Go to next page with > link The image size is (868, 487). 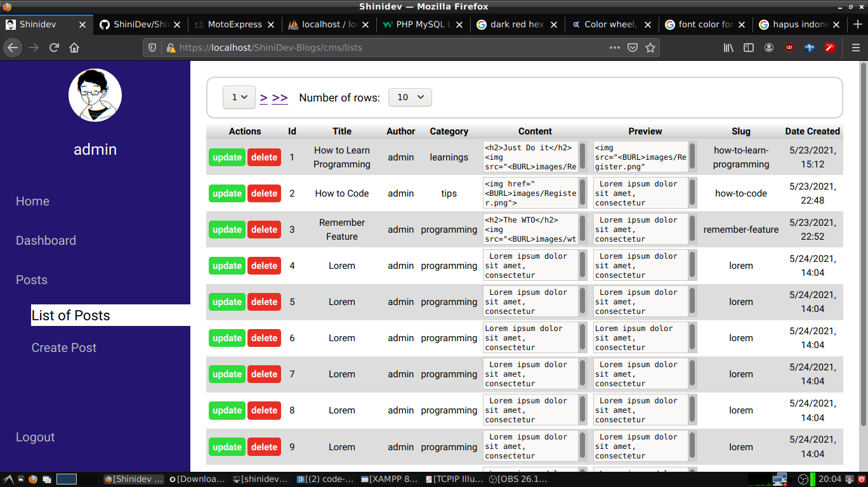pos(264,98)
